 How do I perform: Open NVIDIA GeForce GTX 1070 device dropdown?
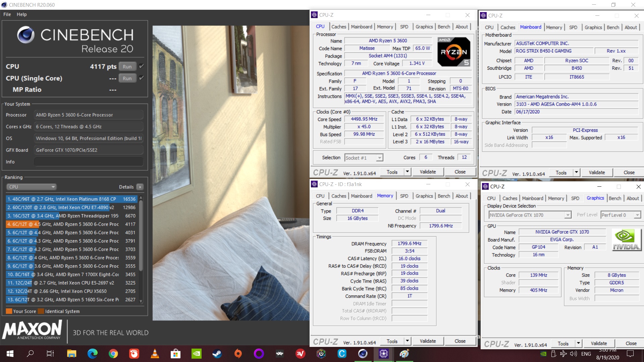click(530, 215)
